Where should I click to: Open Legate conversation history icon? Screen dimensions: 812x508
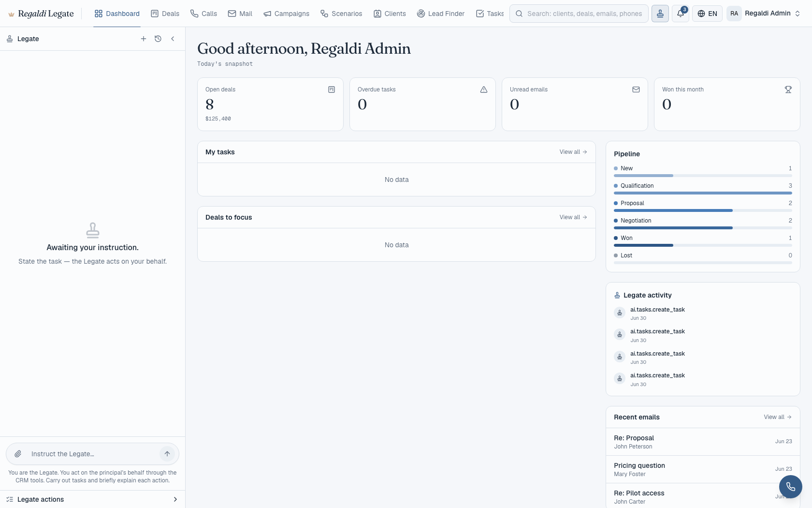[158, 39]
